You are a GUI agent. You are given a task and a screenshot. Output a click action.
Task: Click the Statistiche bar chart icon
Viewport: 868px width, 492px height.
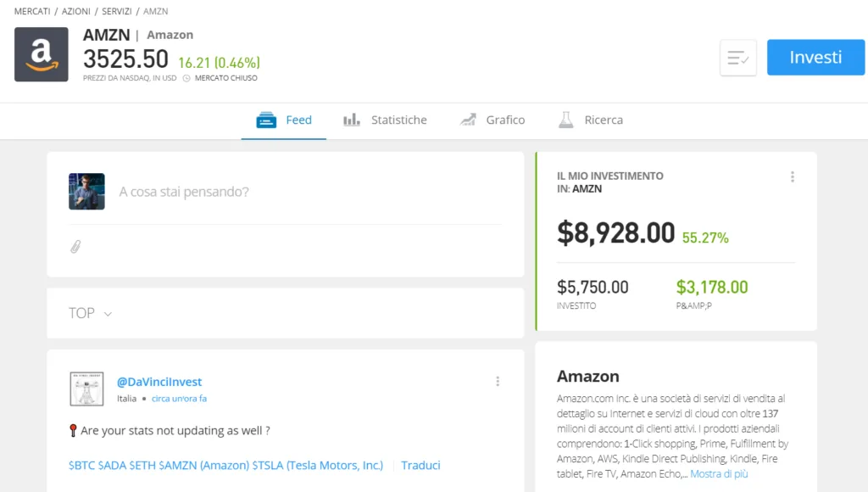coord(352,120)
